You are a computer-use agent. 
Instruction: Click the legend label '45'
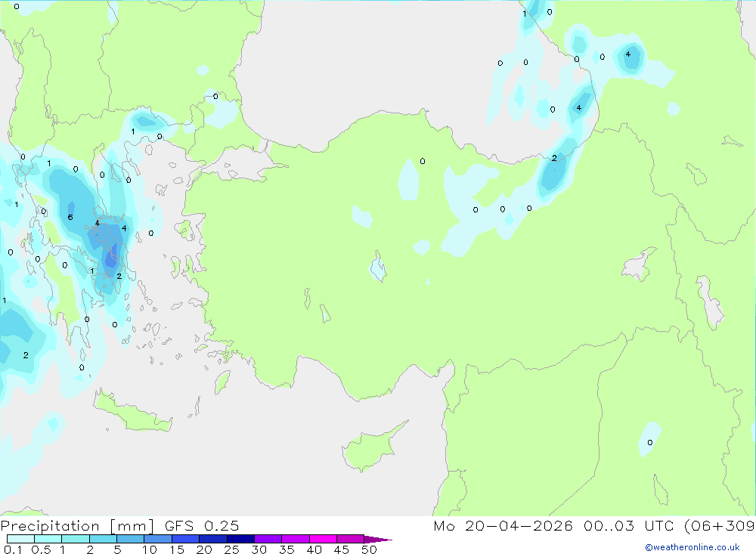coord(342,549)
